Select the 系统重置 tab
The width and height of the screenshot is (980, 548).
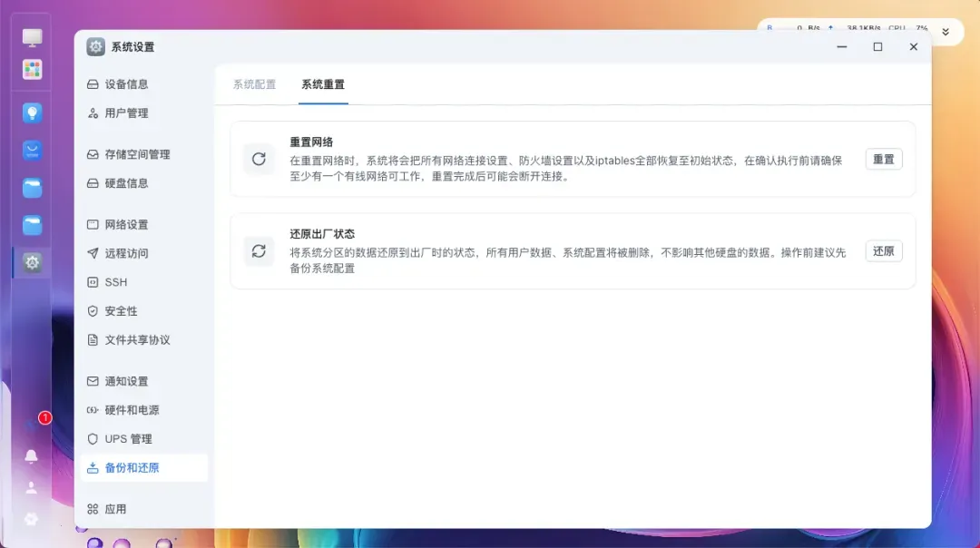323,84
